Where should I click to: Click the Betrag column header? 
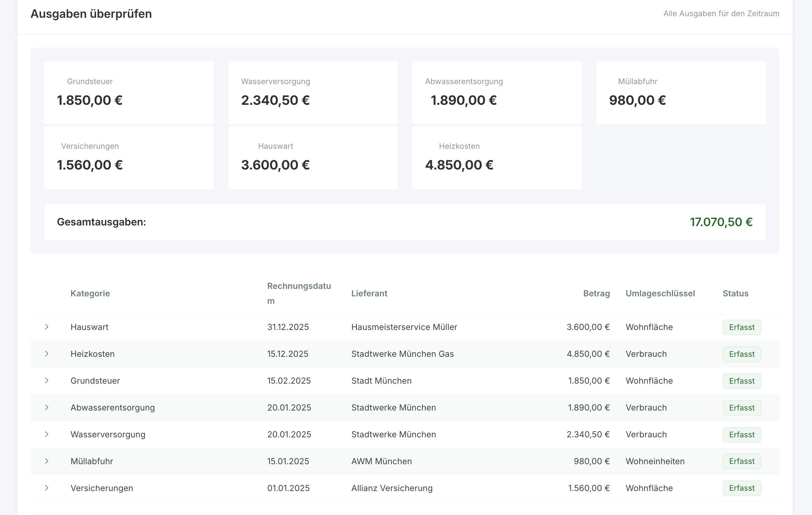(596, 293)
